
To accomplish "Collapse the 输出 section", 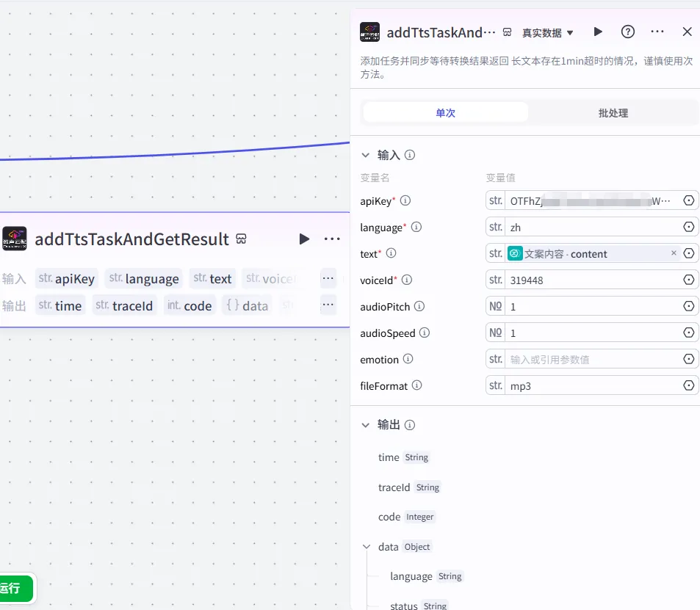I will 366,425.
